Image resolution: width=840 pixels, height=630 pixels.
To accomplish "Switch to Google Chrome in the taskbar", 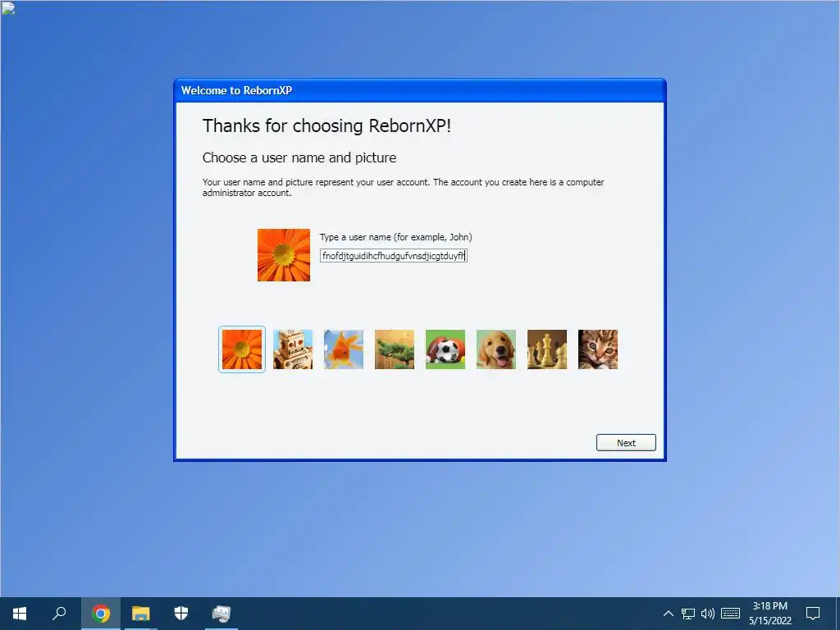I will point(101,614).
